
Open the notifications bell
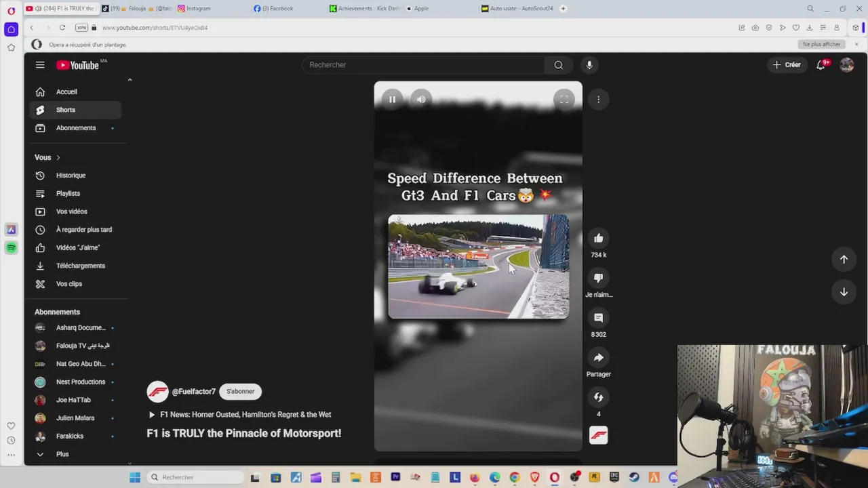coord(821,65)
